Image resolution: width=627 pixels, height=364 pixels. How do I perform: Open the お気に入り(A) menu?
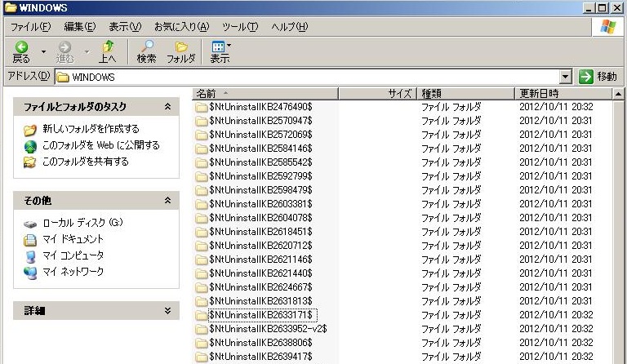[182, 27]
